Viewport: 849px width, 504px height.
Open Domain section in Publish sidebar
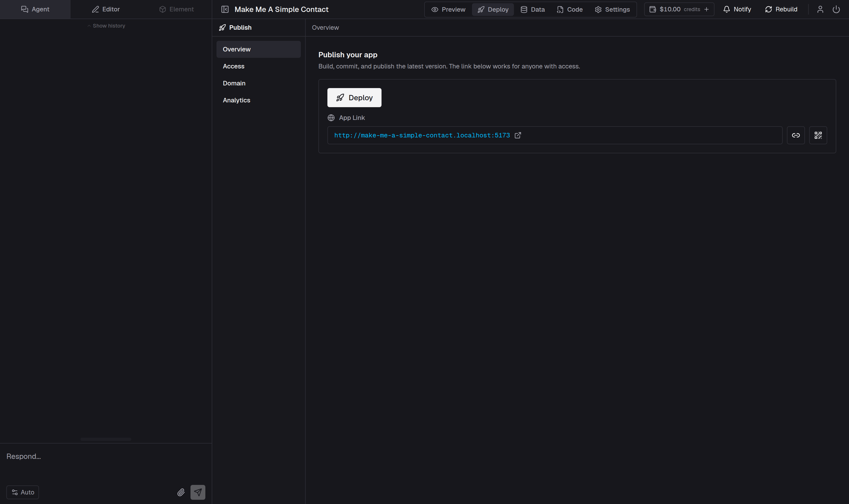tap(258, 83)
